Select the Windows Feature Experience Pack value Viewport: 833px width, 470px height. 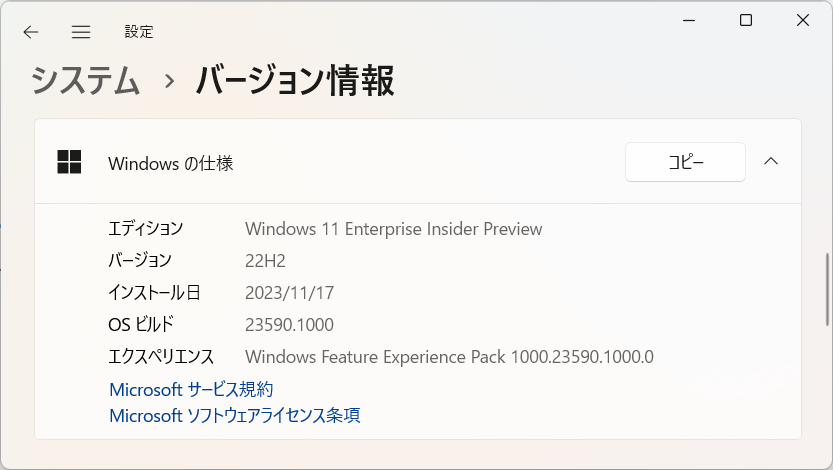(x=449, y=357)
